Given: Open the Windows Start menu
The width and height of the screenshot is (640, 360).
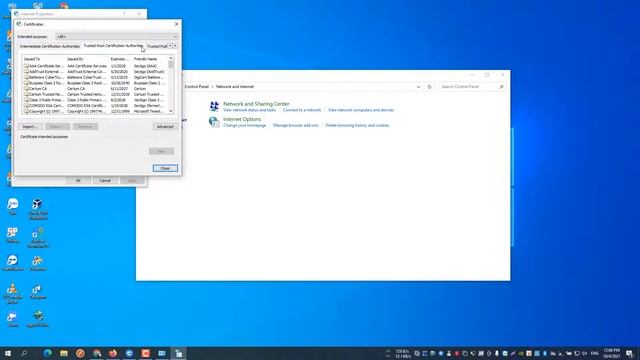Looking at the screenshot, I should click(8, 353).
